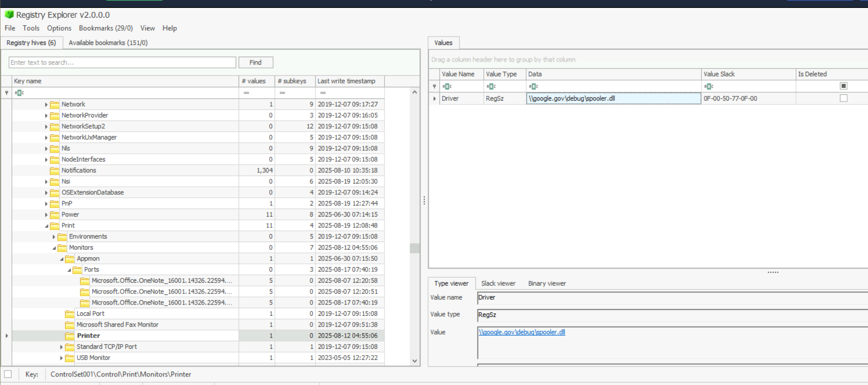The height and width of the screenshot is (385, 868).
Task: Open the spooler.dll link in Value field
Action: point(522,332)
